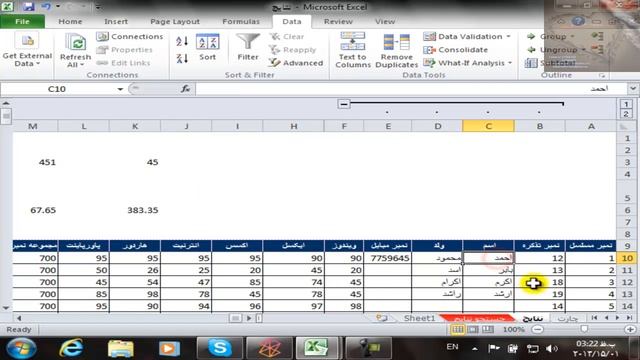Screen dimensions: 640x360
Task: Click Reapply filter
Action: point(293,50)
